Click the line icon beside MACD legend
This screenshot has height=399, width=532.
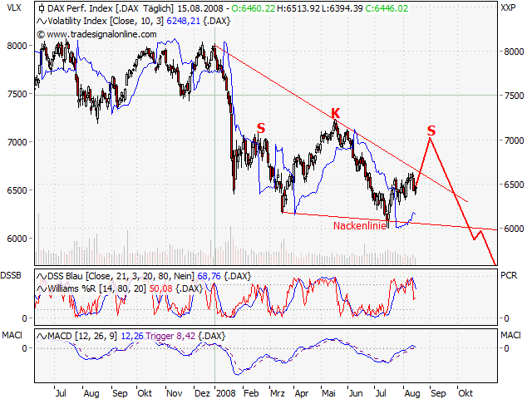click(42, 337)
